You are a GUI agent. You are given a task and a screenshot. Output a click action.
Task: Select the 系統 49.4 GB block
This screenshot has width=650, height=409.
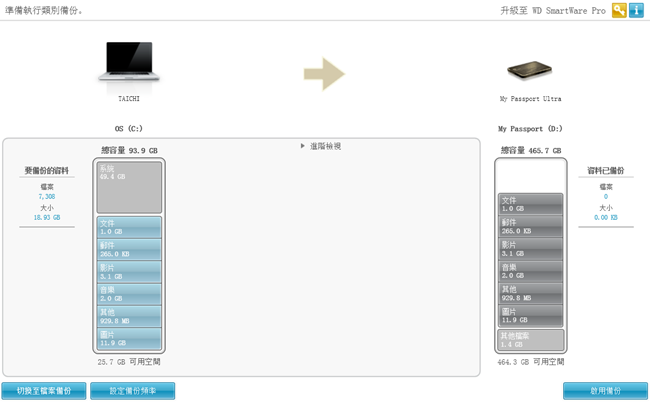pos(129,187)
